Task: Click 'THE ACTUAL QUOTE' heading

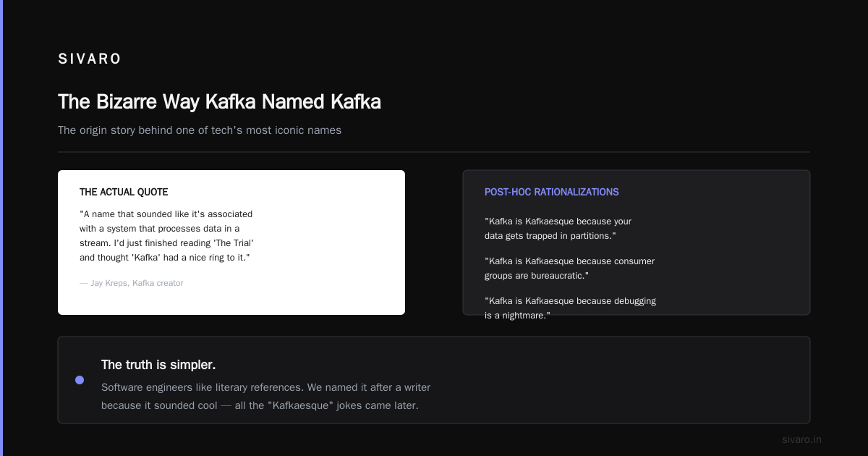Action: [124, 193]
